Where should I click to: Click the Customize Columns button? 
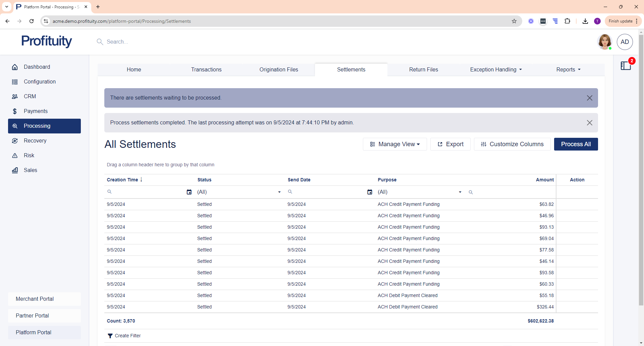(x=512, y=144)
